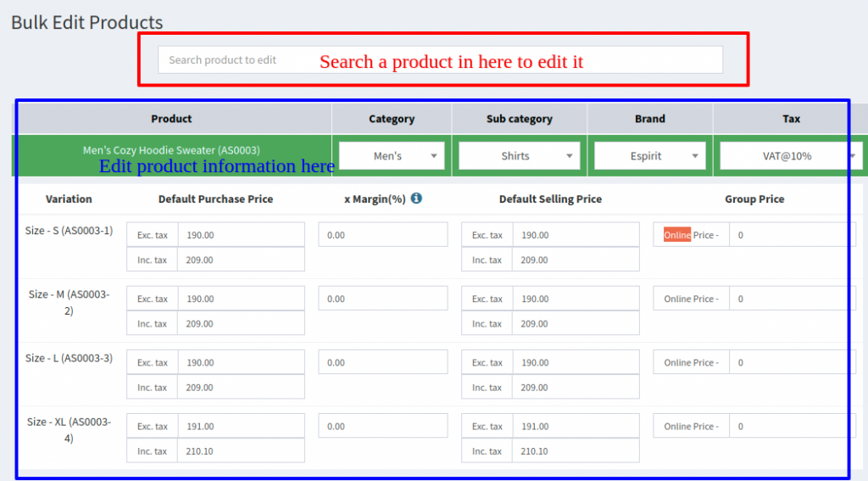Edit Size M margin percentage field
Screen dimensions: 868x481
[x=382, y=299]
